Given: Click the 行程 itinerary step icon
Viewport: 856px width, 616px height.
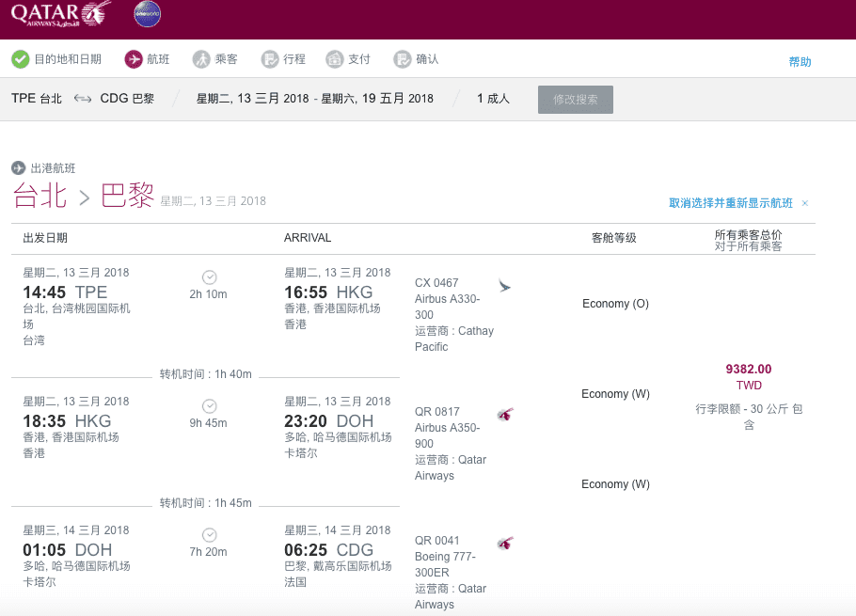Looking at the screenshot, I should coord(270,59).
